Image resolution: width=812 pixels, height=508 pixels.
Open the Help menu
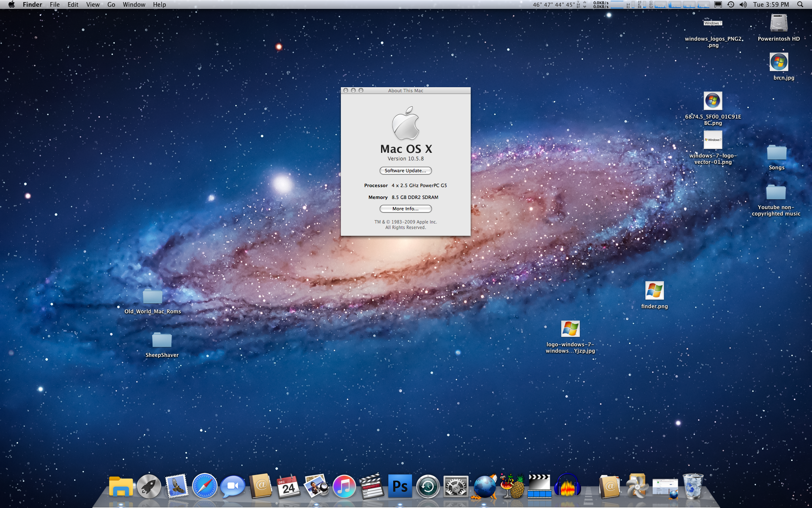(x=159, y=5)
